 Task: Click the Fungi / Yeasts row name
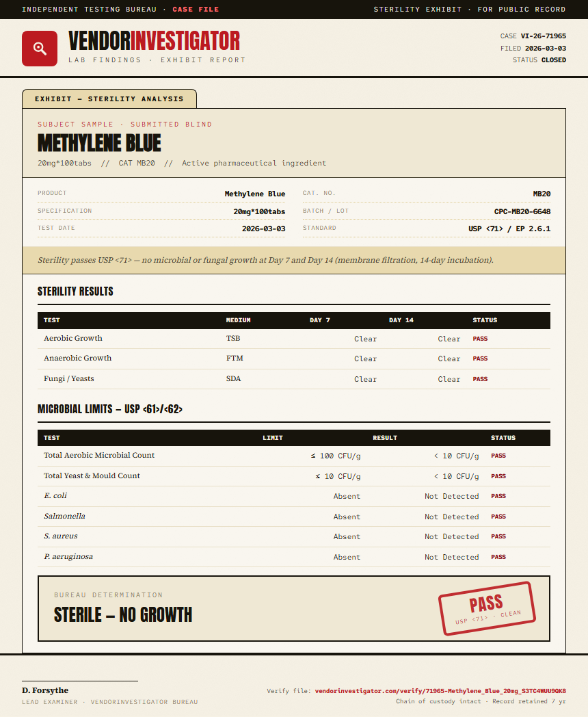(x=69, y=378)
